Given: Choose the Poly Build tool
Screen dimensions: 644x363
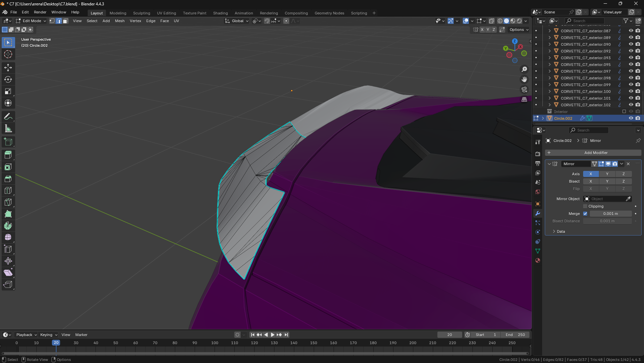Looking at the screenshot, I should pos(8,214).
